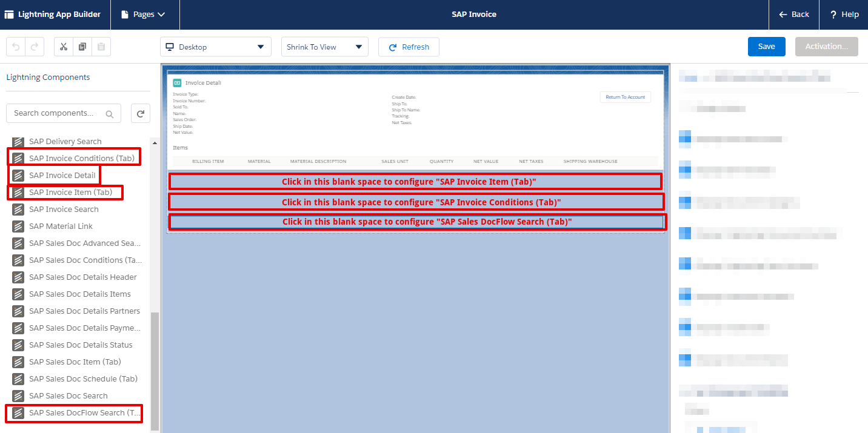Click the Lightning Components panel heading
The height and width of the screenshot is (433, 868).
pyautogui.click(x=48, y=78)
